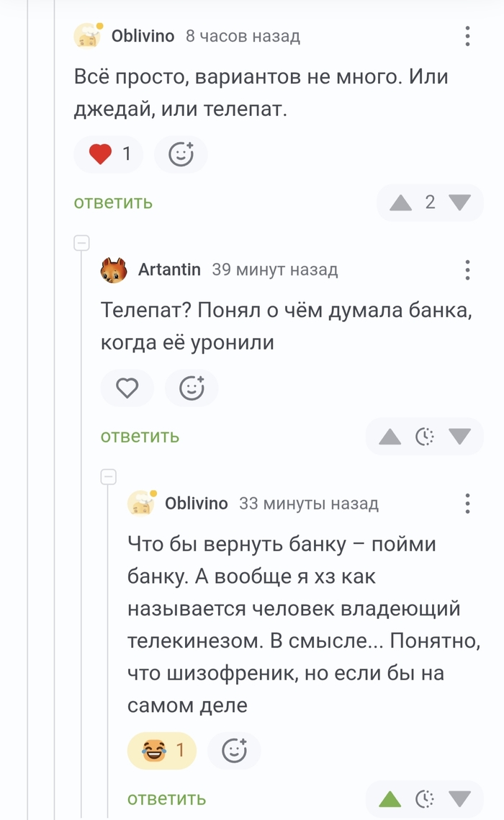Upvote Oblivino's top comment rated 2
Screen dimensions: 504x820
click(x=400, y=202)
